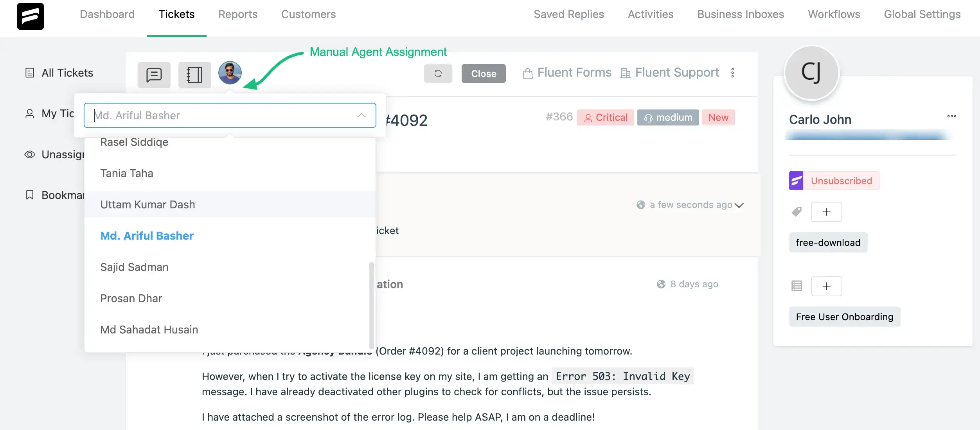Click the Bookmarks sidebar icon
Viewport: 980px width, 430px height.
(x=30, y=194)
